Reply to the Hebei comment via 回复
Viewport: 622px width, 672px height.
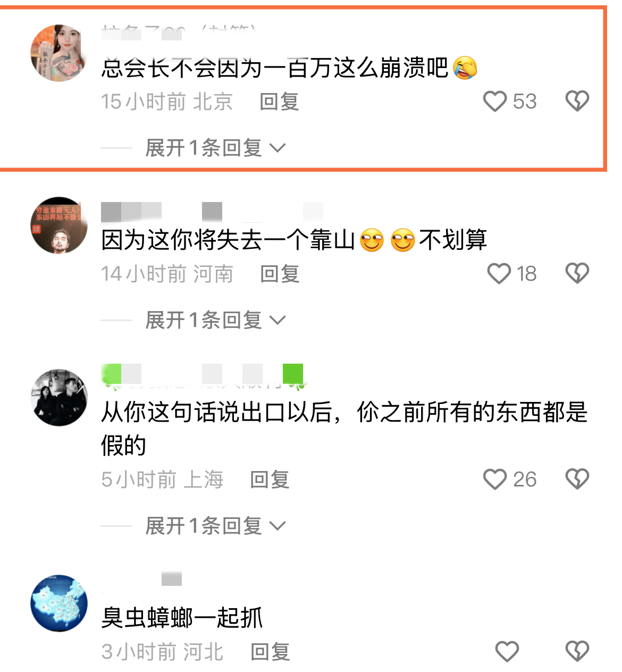coord(270,652)
